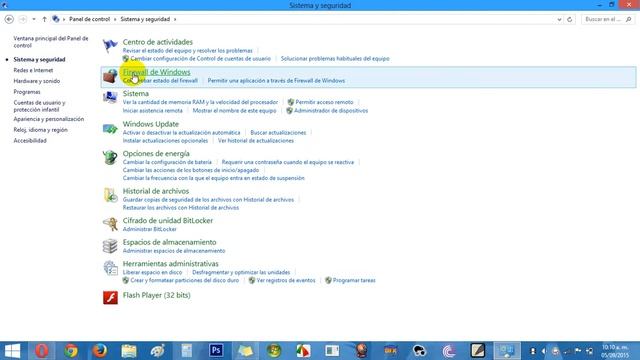Select Cuentas de usuario y protección infantil

(39, 106)
